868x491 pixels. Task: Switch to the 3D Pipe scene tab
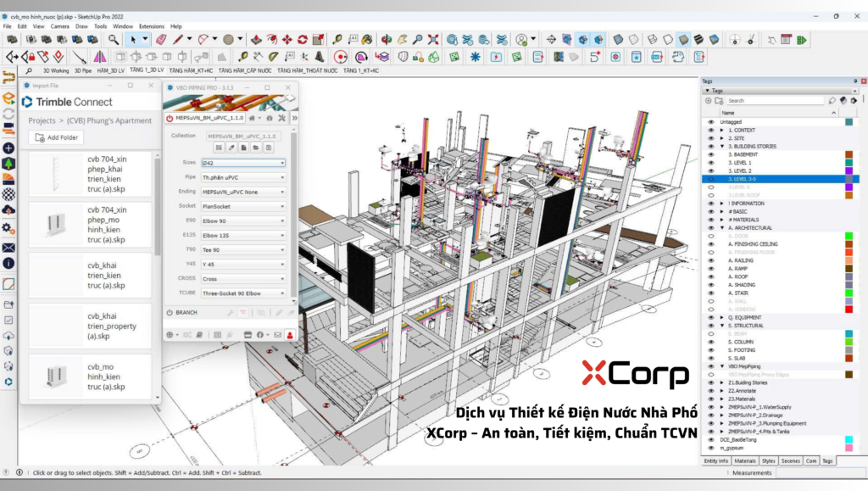(x=83, y=70)
